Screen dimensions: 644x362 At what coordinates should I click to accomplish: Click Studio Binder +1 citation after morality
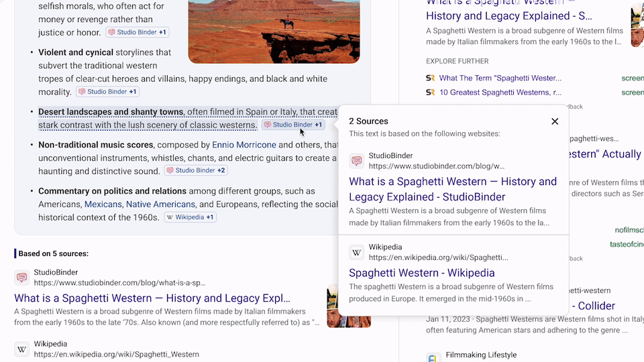(107, 92)
